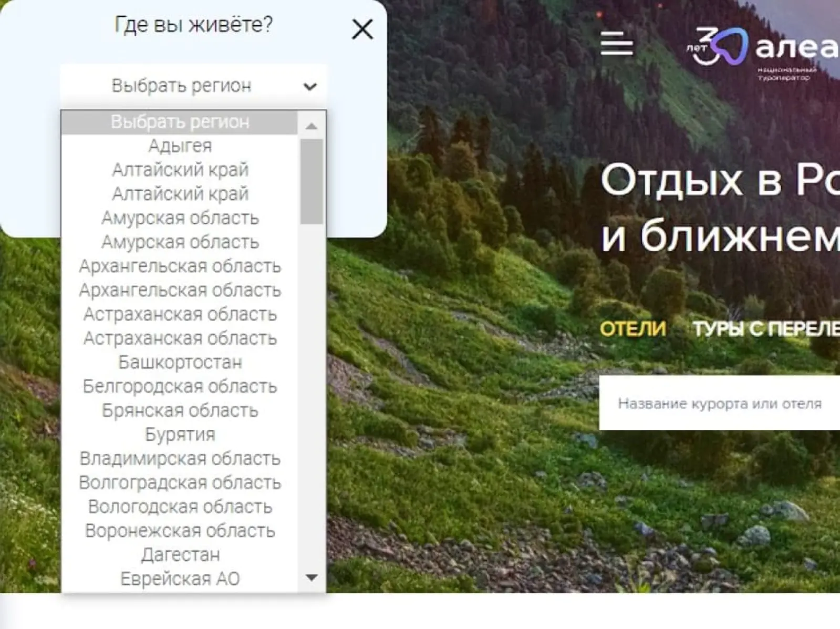
Task: Select 'Еврейская АО' from region list
Action: 180,579
